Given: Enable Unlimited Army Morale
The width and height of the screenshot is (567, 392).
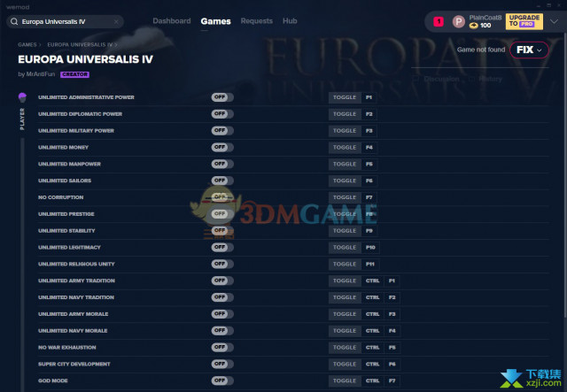Looking at the screenshot, I should pyautogui.click(x=222, y=313).
